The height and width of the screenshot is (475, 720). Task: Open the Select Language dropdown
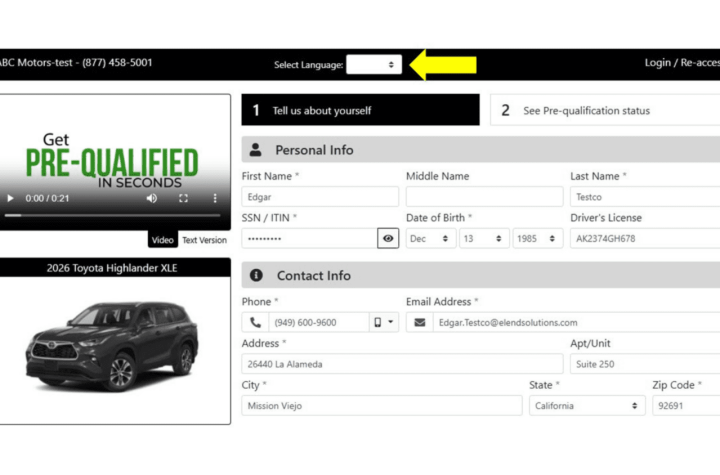(x=374, y=64)
